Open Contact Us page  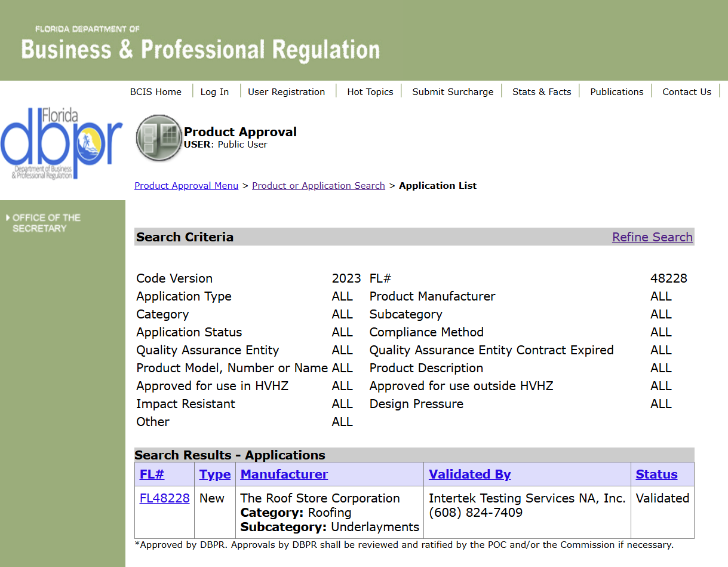(x=687, y=91)
